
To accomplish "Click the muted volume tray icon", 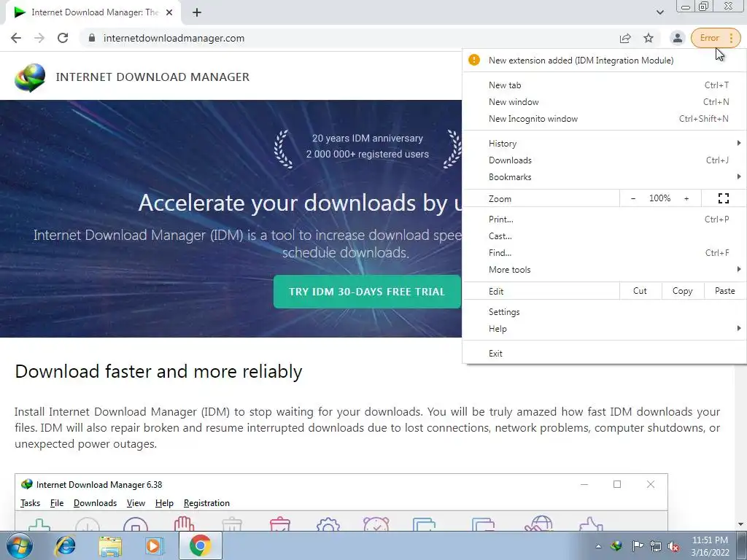I will [x=673, y=546].
